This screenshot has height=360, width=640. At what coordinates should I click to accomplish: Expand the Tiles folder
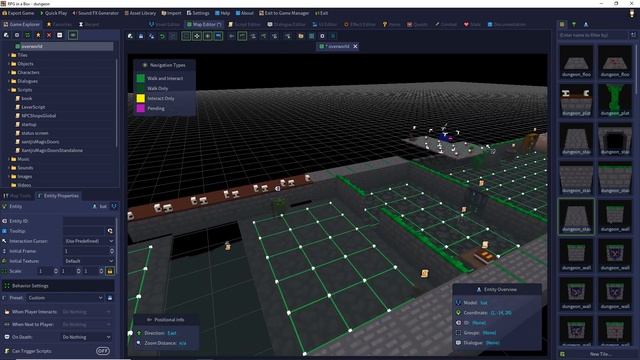pos(9,55)
